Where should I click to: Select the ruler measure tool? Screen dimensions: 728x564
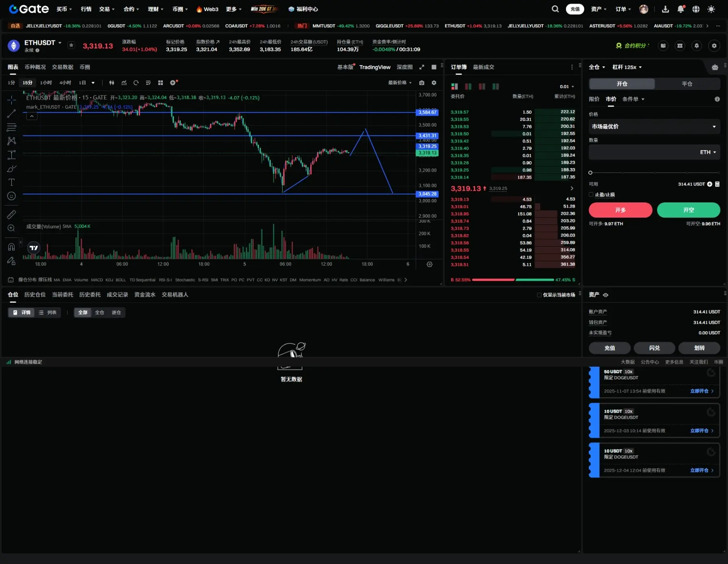[11, 214]
